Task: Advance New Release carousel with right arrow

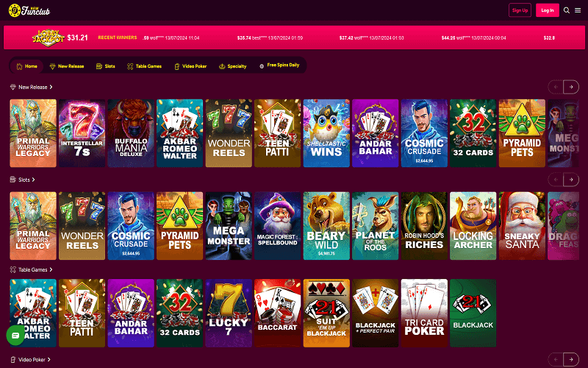Action: (x=571, y=87)
